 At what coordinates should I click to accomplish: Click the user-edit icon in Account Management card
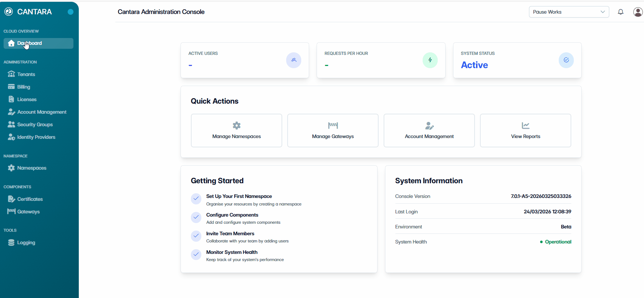[x=429, y=126]
